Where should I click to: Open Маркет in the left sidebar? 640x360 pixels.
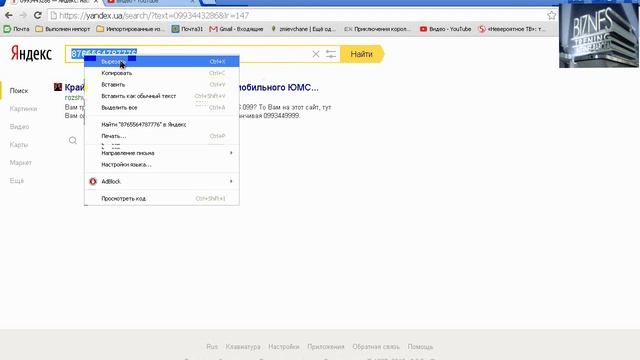[20, 162]
